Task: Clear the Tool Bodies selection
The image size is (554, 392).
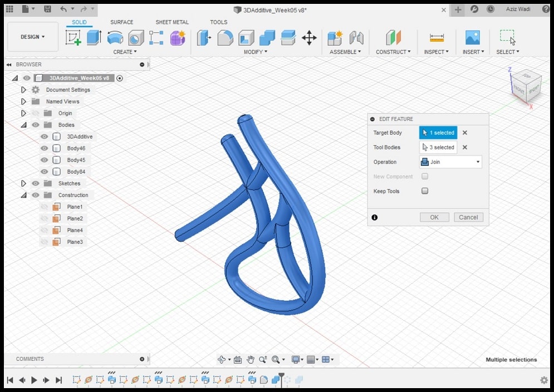Action: 465,148
